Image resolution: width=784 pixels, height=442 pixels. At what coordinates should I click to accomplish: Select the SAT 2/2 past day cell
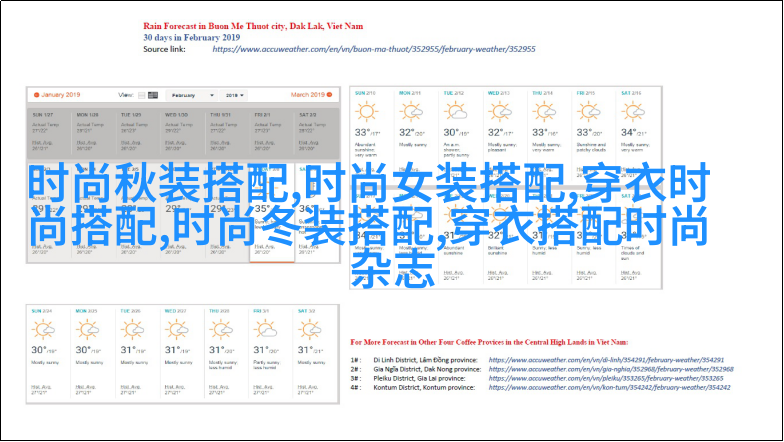pyautogui.click(x=316, y=132)
